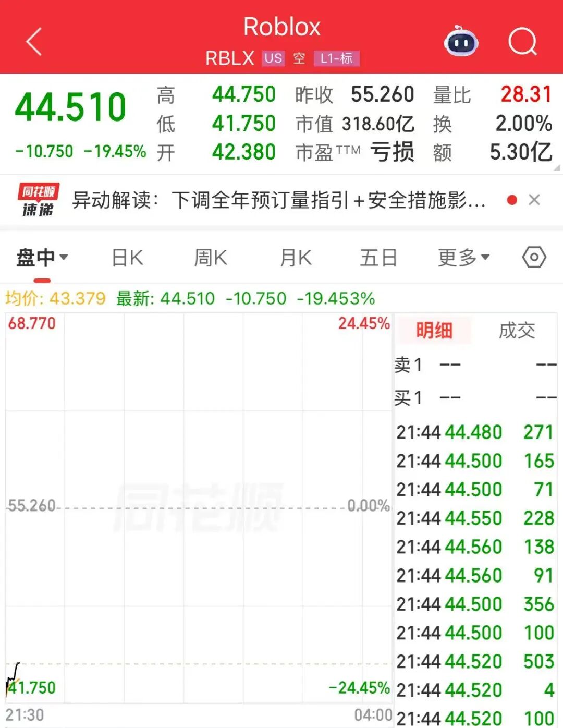Tap the current price 44.510
Image resolution: width=563 pixels, height=728 pixels.
coord(70,107)
